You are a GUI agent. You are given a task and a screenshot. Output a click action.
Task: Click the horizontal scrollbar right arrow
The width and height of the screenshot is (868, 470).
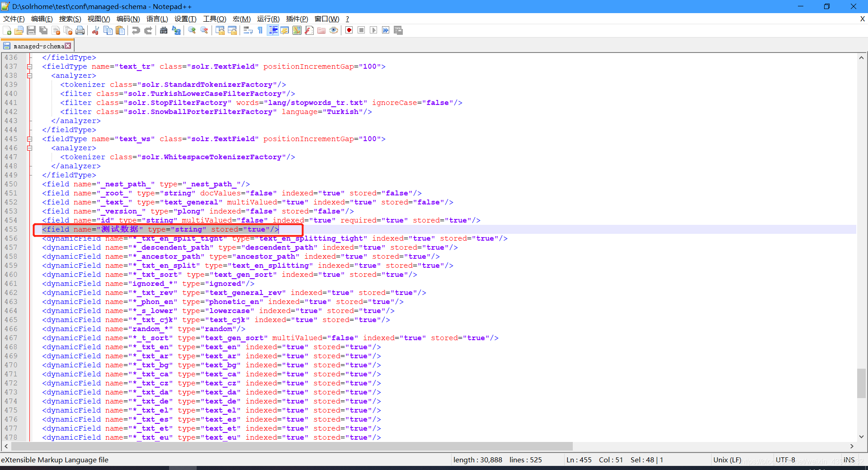tap(852, 446)
